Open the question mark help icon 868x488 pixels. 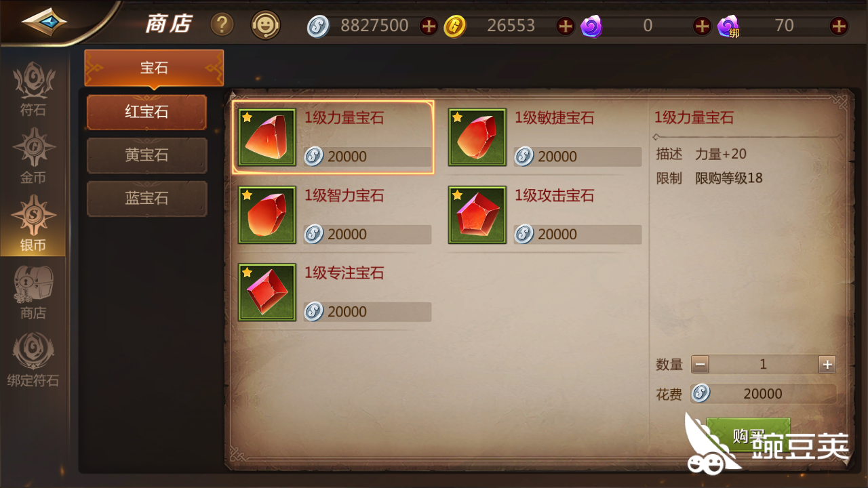222,25
